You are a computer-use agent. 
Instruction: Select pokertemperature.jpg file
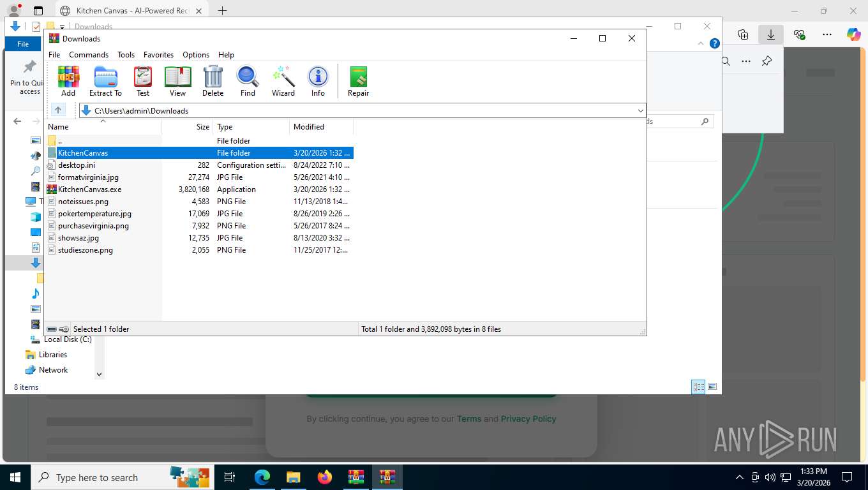point(199,214)
